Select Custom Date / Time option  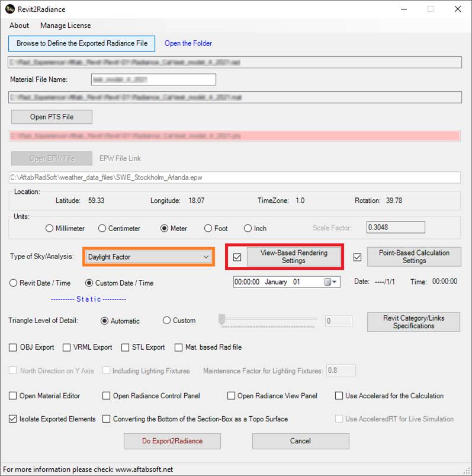[x=89, y=283]
